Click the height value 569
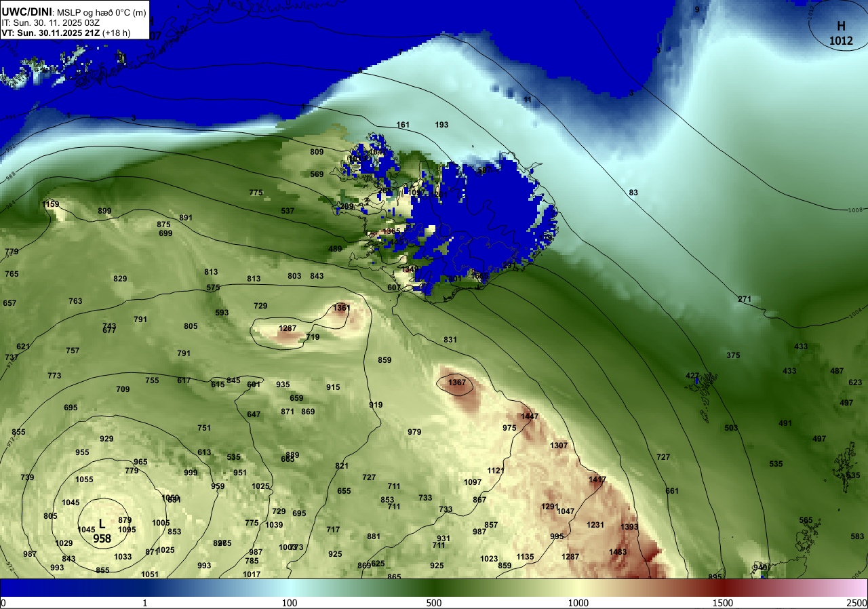This screenshot has height=609, width=868. point(317,174)
